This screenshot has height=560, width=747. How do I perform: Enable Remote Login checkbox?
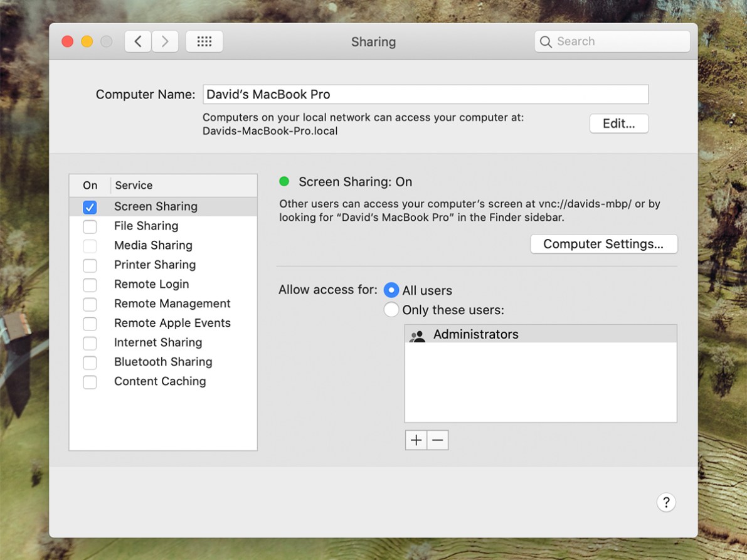coord(90,284)
